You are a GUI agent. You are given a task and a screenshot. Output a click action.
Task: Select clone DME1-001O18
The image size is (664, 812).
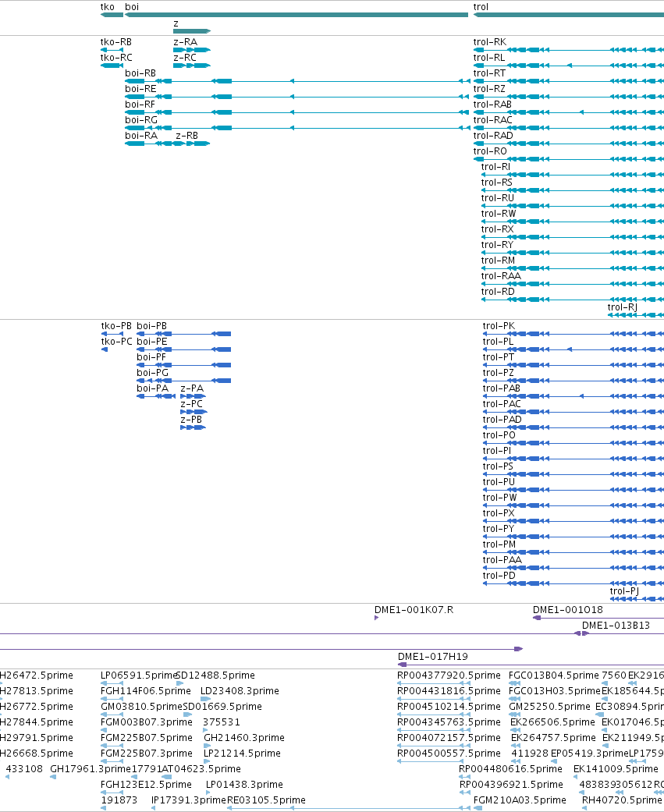coord(568,609)
